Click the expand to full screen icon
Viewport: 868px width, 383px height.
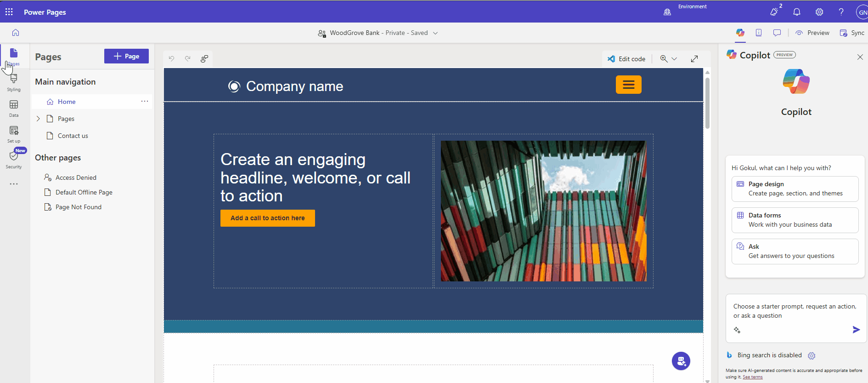click(694, 58)
